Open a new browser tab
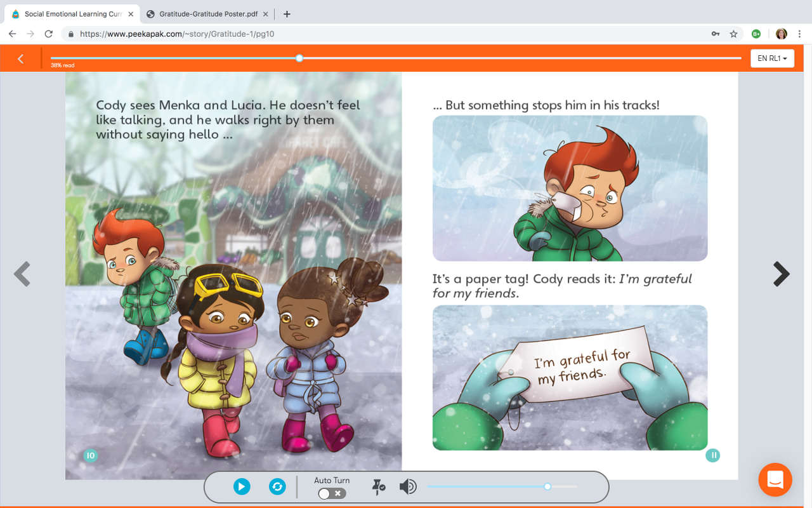The width and height of the screenshot is (812, 508). pyautogui.click(x=287, y=14)
